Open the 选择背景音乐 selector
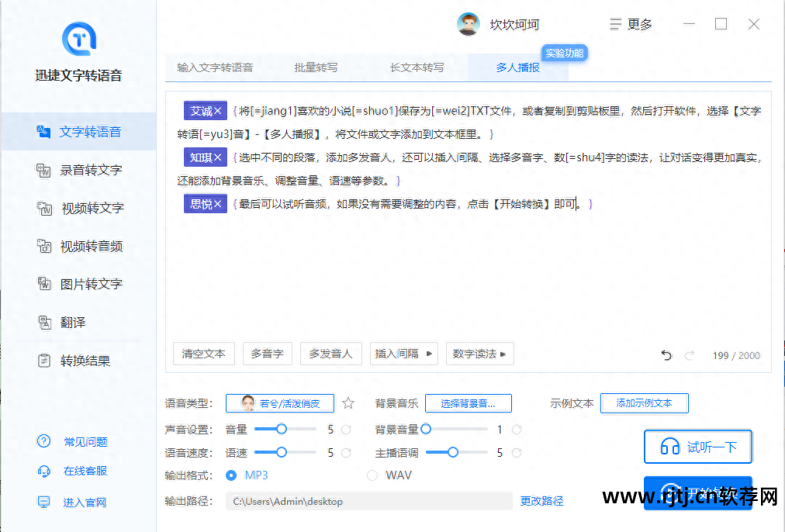This screenshot has width=785, height=532. coord(468,402)
